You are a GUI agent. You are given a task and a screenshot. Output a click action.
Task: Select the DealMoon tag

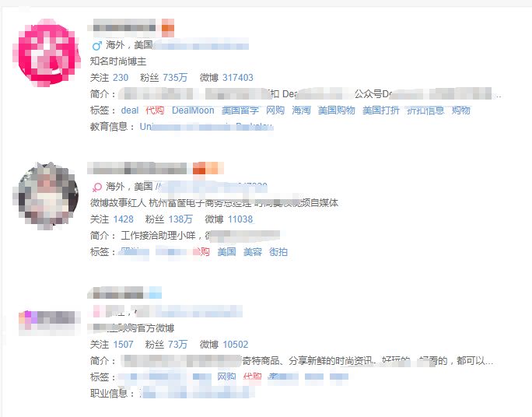tap(193, 110)
